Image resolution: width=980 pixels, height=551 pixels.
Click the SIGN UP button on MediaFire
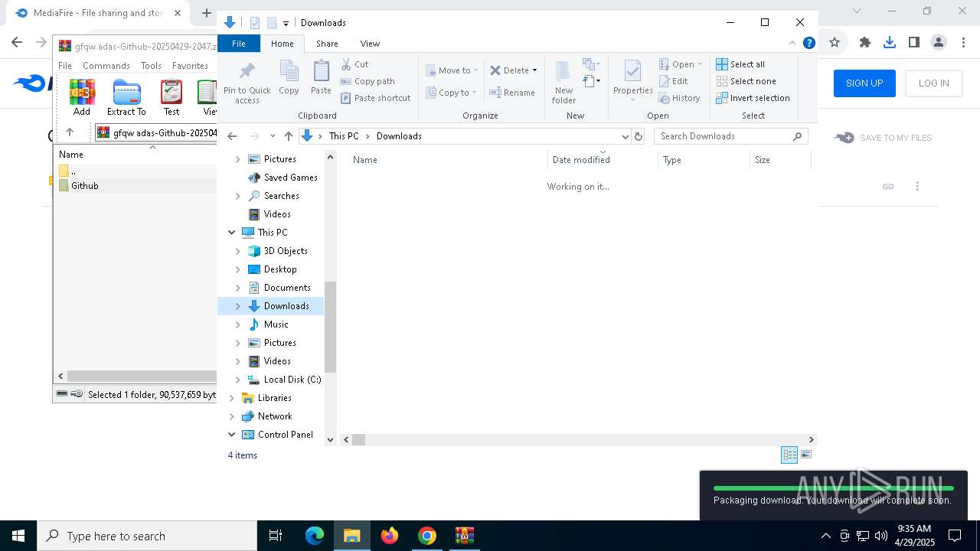(x=864, y=83)
